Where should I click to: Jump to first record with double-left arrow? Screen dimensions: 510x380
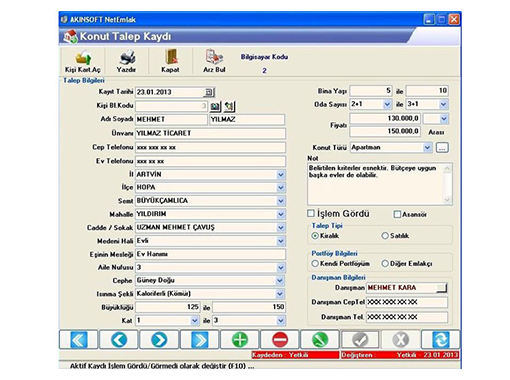click(79, 340)
